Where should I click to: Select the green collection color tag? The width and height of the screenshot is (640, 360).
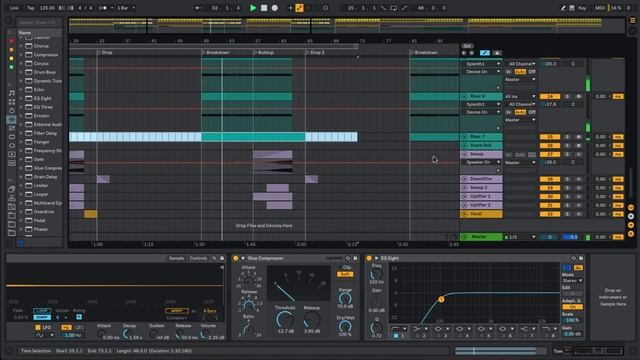tap(11, 67)
